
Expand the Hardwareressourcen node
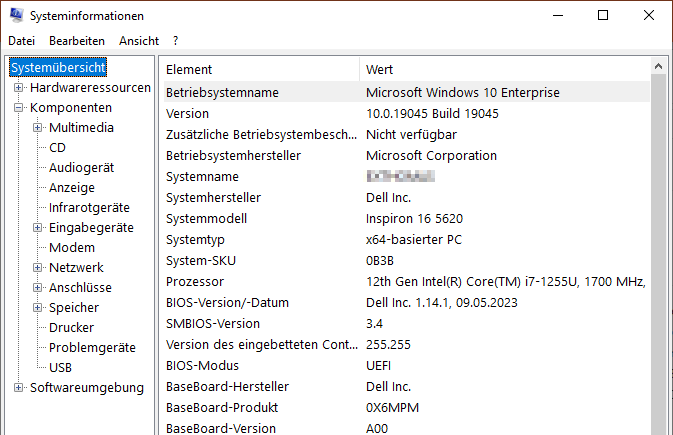click(18, 88)
